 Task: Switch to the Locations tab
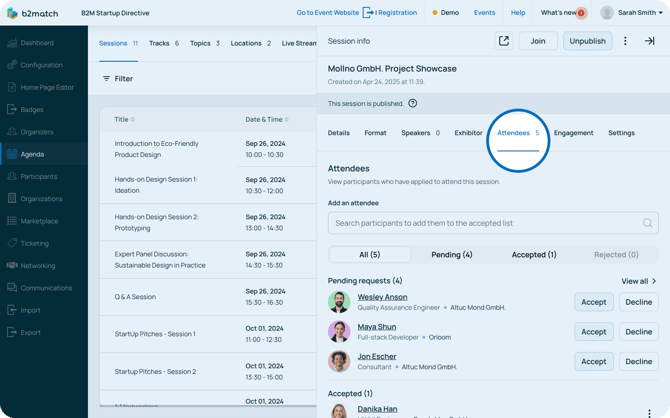click(251, 44)
